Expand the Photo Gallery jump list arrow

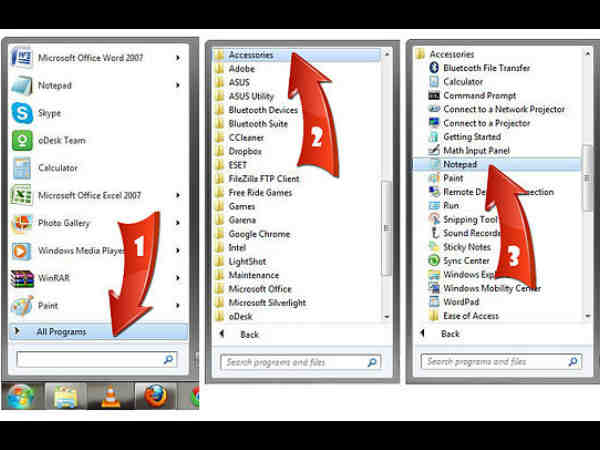(x=178, y=223)
